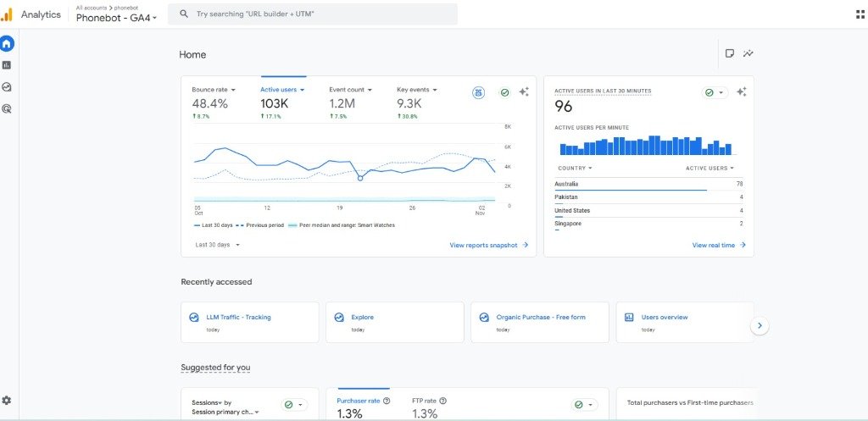
Task: Open the Key events metric dropdown
Action: [417, 90]
